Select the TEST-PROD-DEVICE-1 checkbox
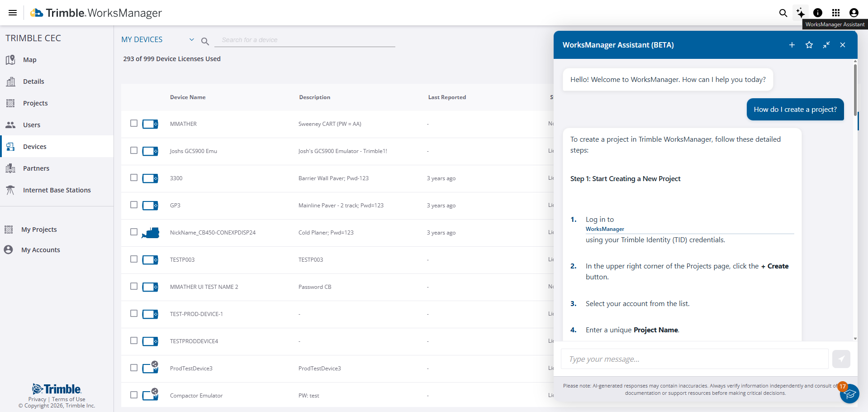This screenshot has width=868, height=412. click(134, 313)
